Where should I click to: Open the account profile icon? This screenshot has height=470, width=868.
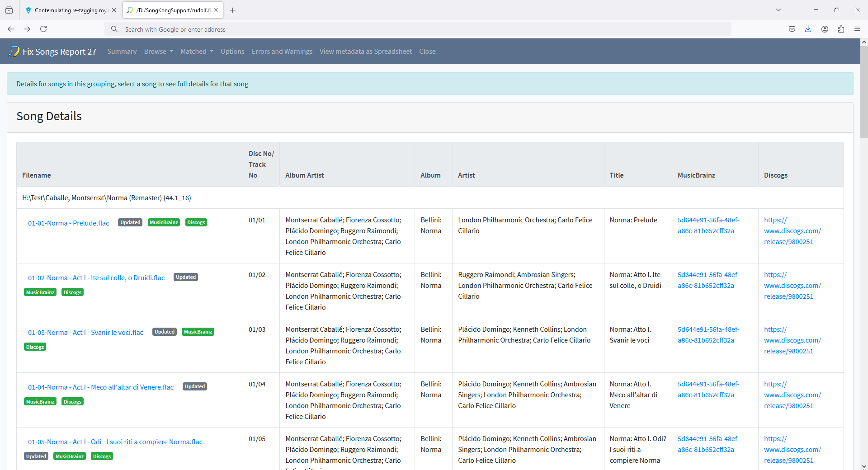(825, 29)
